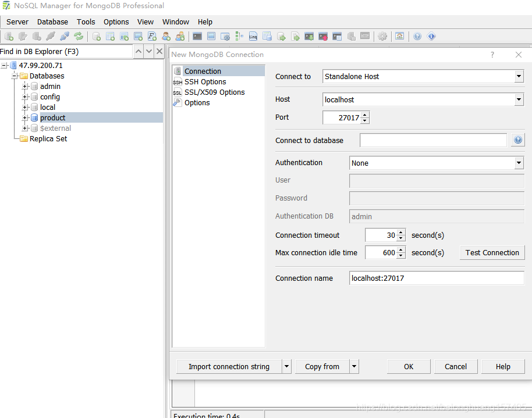532x418 pixels.
Task: Increase Max connection idle time spinner
Action: pyautogui.click(x=401, y=249)
